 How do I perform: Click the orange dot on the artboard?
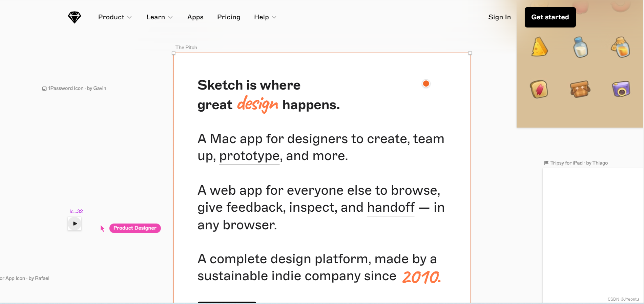[426, 83]
